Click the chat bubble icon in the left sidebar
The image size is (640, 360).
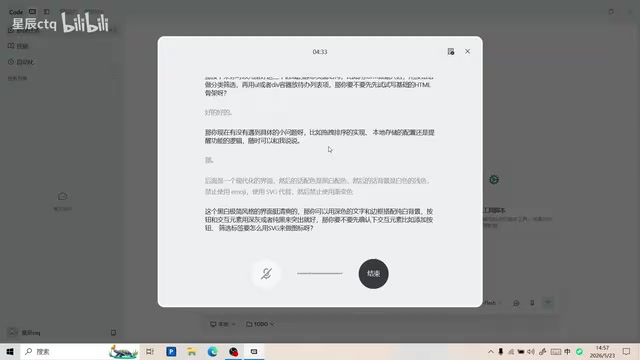[62, 197]
